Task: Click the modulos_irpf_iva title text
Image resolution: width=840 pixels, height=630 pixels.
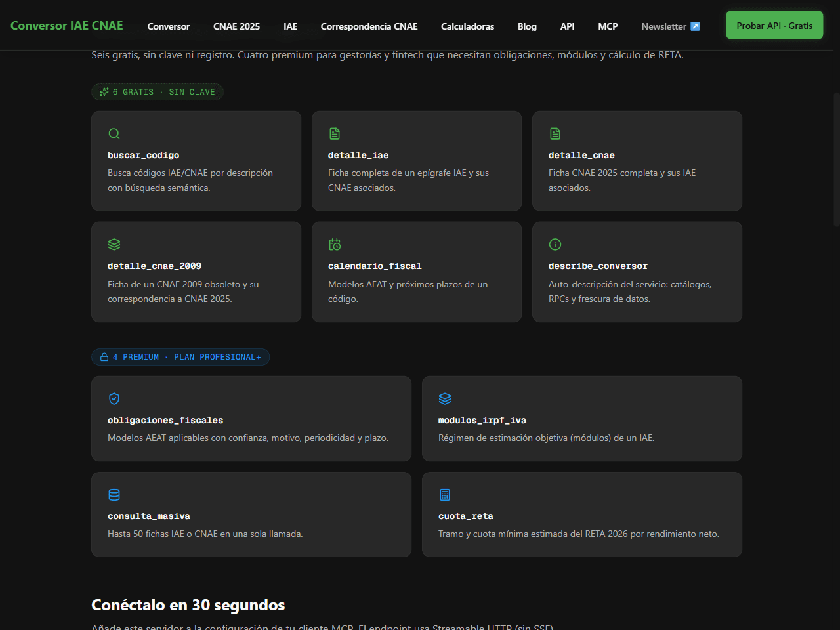Action: coord(482,421)
